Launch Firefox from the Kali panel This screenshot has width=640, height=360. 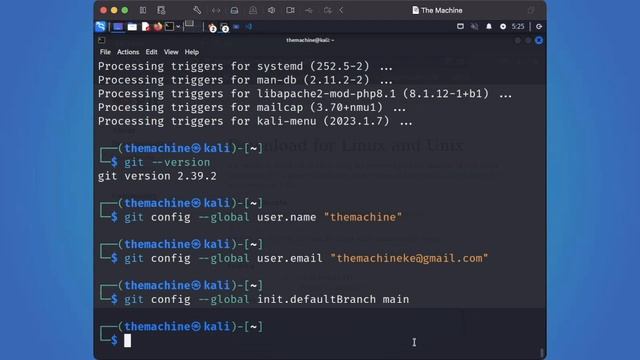158,27
